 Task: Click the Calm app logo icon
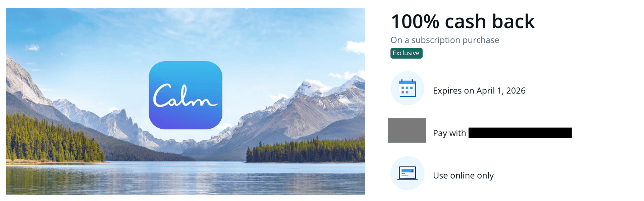pyautogui.click(x=185, y=95)
